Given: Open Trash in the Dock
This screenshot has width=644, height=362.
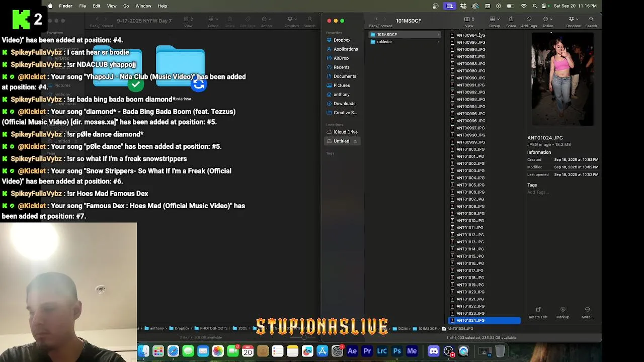Looking at the screenshot, I should pyautogui.click(x=500, y=351).
